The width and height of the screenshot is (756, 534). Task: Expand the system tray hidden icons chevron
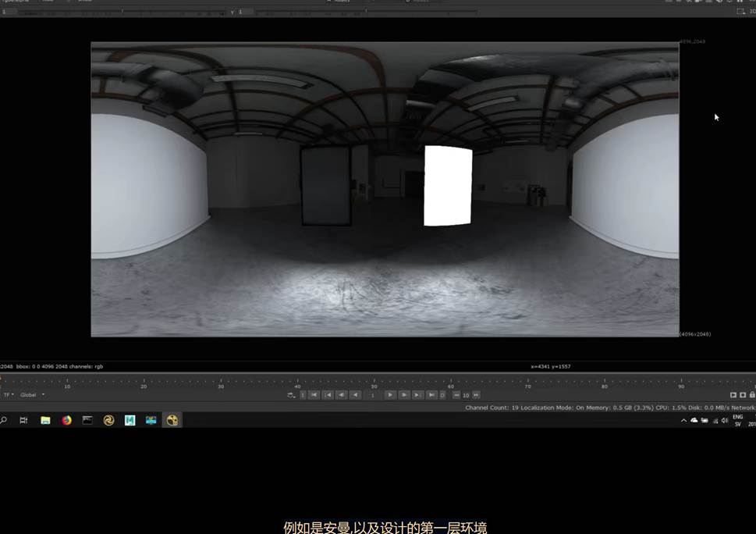coord(683,420)
